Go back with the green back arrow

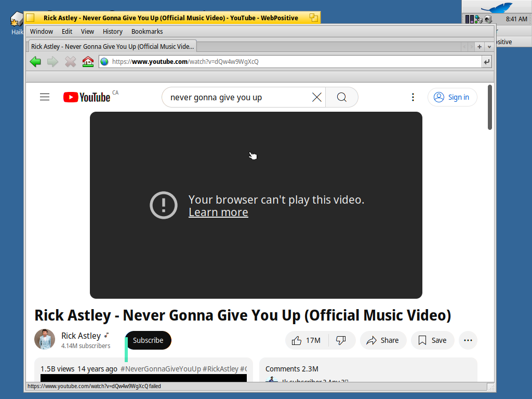coord(35,62)
